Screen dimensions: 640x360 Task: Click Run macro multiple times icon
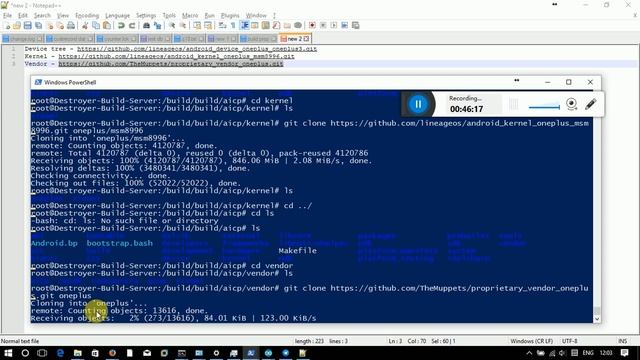click(344, 25)
